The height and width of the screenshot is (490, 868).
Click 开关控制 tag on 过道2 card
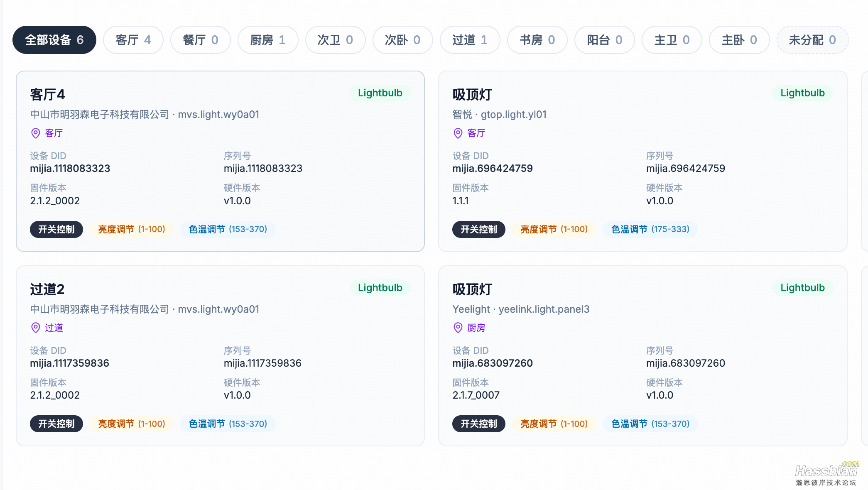click(56, 424)
